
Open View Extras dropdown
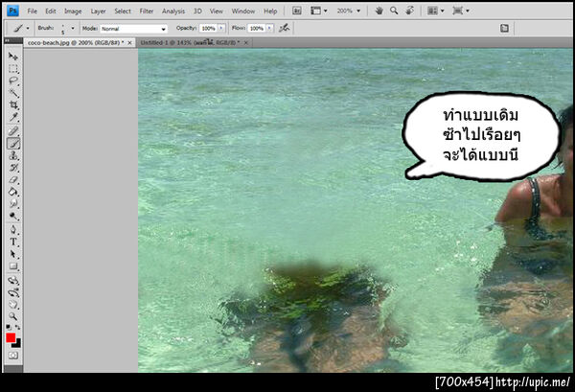tap(319, 11)
